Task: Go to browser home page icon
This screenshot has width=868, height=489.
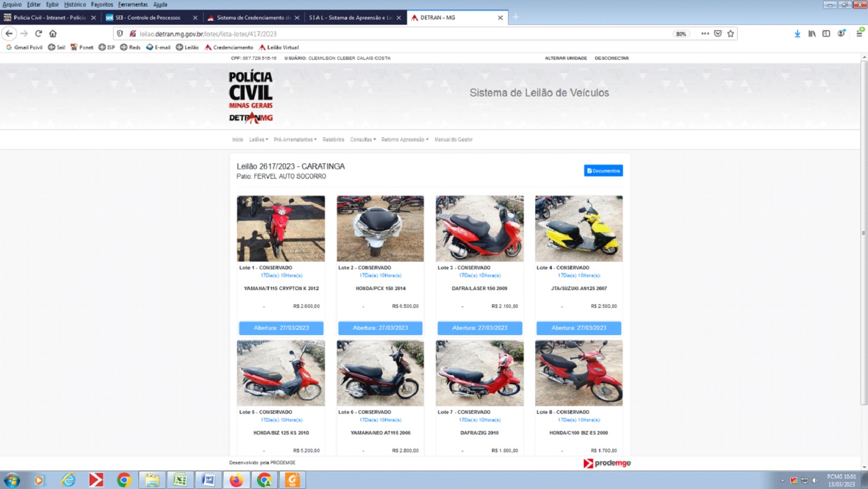Action: coord(53,34)
